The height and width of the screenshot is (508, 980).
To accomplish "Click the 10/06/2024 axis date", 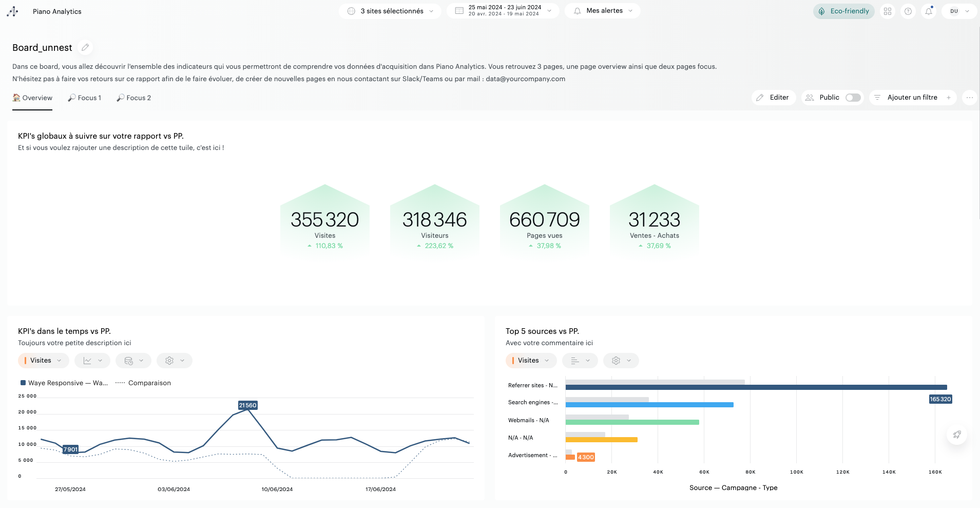I will 277,490.
